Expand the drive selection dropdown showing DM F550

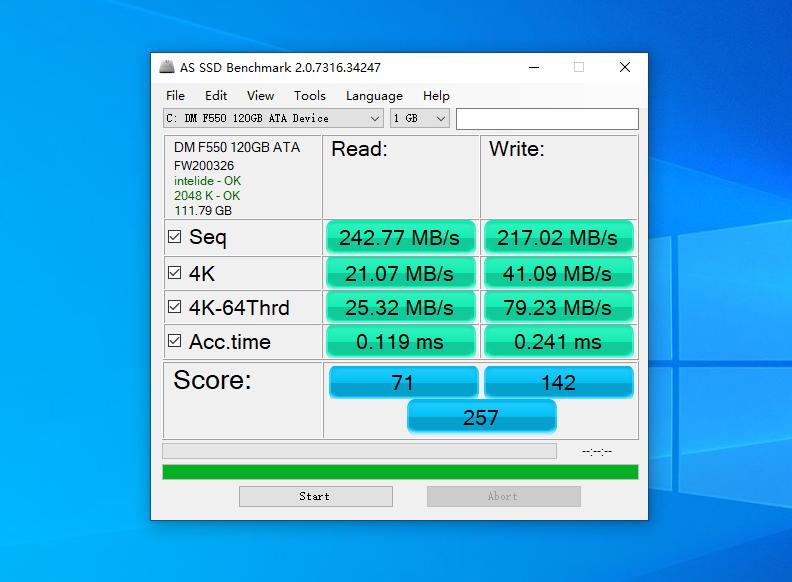(273, 118)
